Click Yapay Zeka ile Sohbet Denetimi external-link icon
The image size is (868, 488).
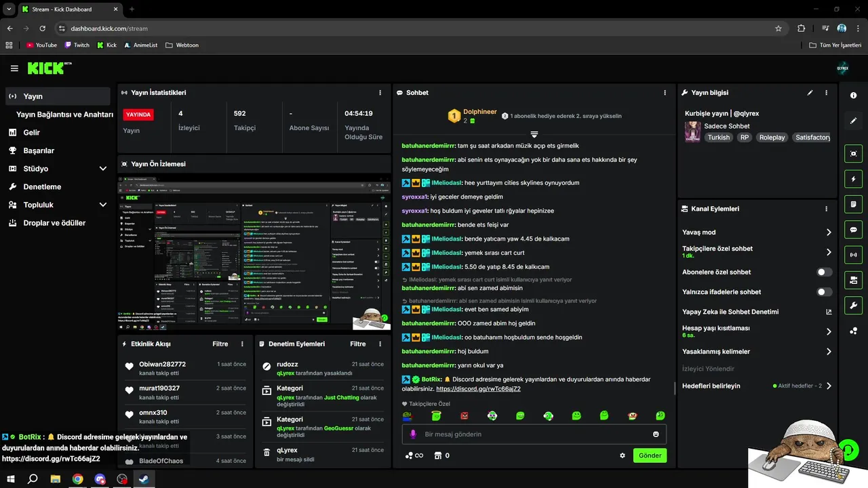coord(829,312)
